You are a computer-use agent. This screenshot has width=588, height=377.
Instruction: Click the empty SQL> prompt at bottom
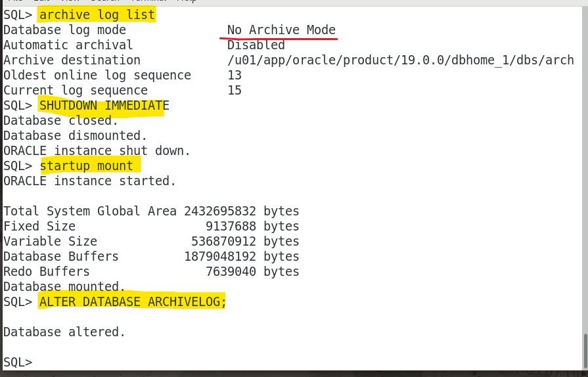tap(18, 362)
